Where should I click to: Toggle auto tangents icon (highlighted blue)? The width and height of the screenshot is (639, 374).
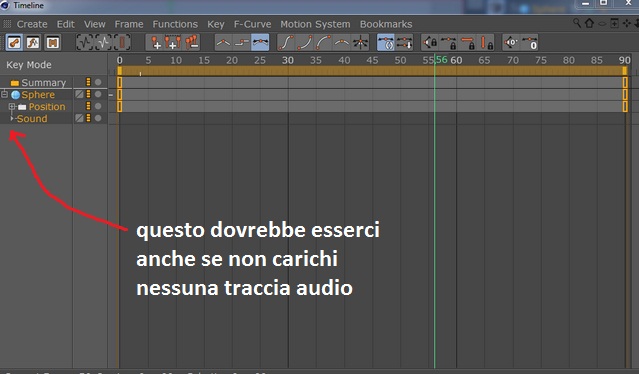386,42
